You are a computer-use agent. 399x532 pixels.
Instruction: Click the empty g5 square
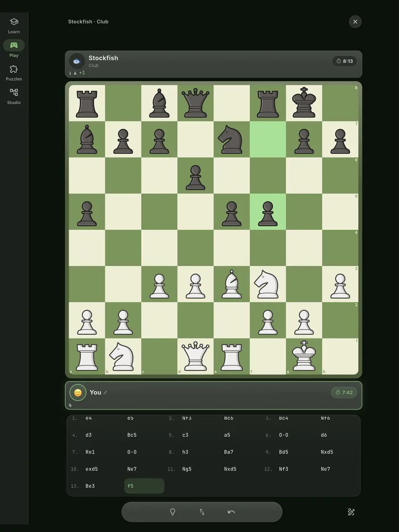304,212
